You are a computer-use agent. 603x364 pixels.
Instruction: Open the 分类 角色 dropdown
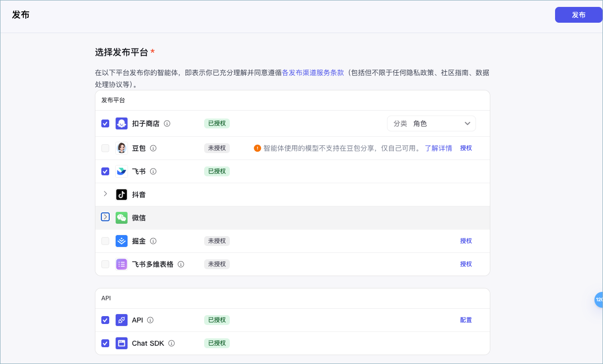pyautogui.click(x=431, y=123)
